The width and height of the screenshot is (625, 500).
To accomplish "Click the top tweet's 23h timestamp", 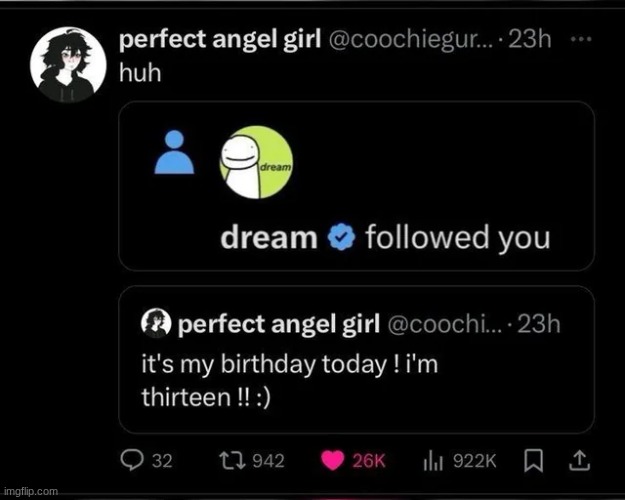I will tap(532, 38).
